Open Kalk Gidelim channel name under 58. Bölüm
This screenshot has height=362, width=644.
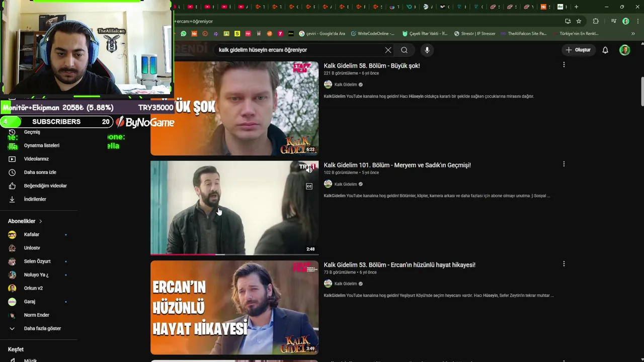[x=346, y=84]
